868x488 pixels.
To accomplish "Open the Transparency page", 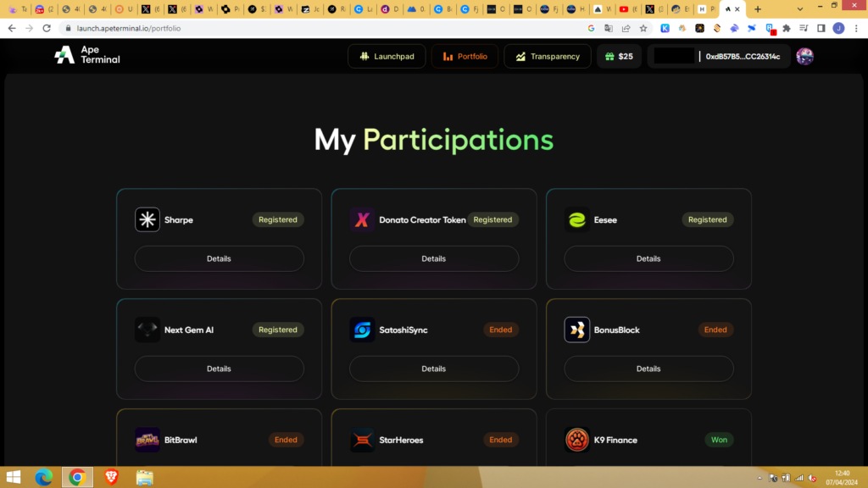I will point(548,57).
